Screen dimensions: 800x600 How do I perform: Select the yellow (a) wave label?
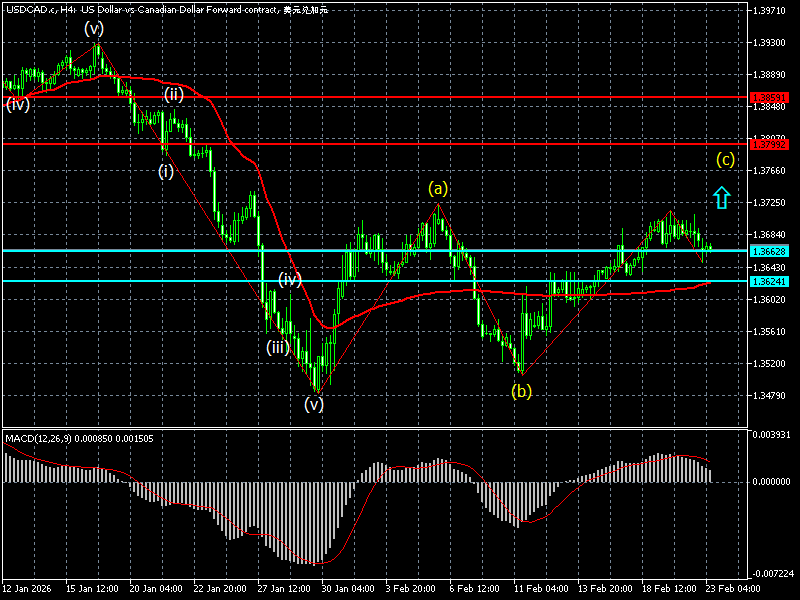[x=438, y=188]
